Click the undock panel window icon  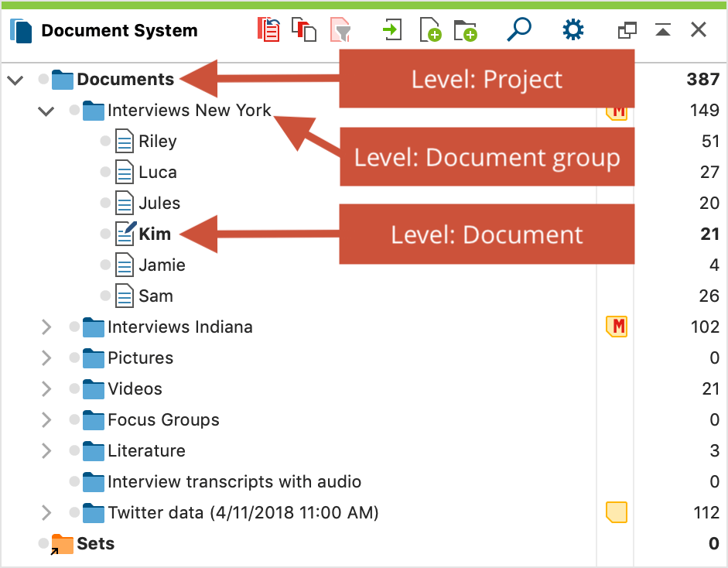click(x=627, y=30)
